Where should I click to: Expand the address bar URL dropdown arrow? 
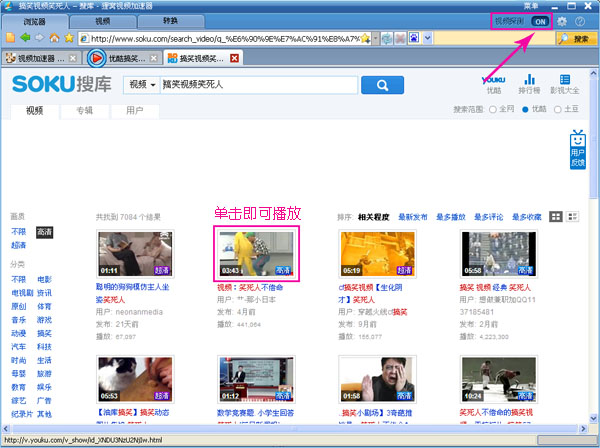tap(376, 38)
